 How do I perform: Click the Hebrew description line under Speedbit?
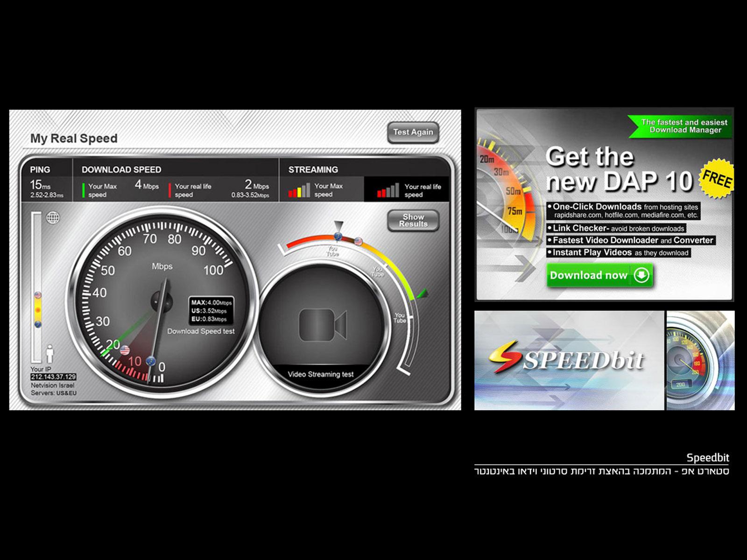tap(602, 471)
